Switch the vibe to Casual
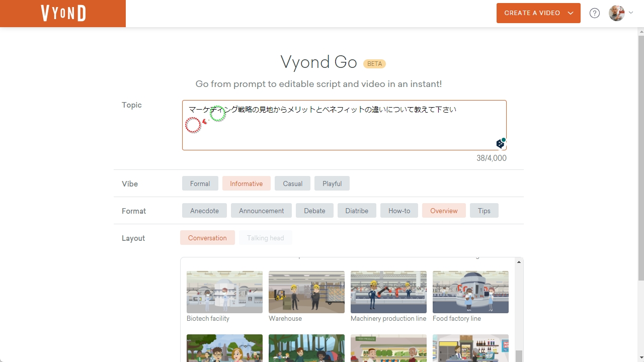Image resolution: width=644 pixels, height=362 pixels. (292, 184)
